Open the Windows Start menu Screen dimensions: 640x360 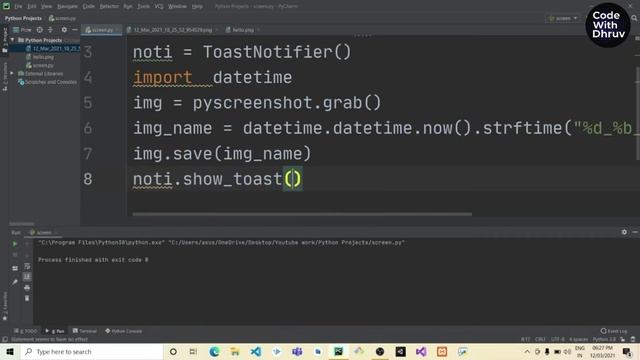click(10, 352)
